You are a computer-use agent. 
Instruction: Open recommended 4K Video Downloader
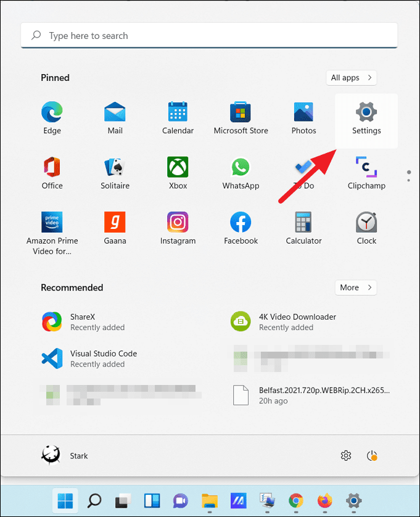(x=284, y=322)
